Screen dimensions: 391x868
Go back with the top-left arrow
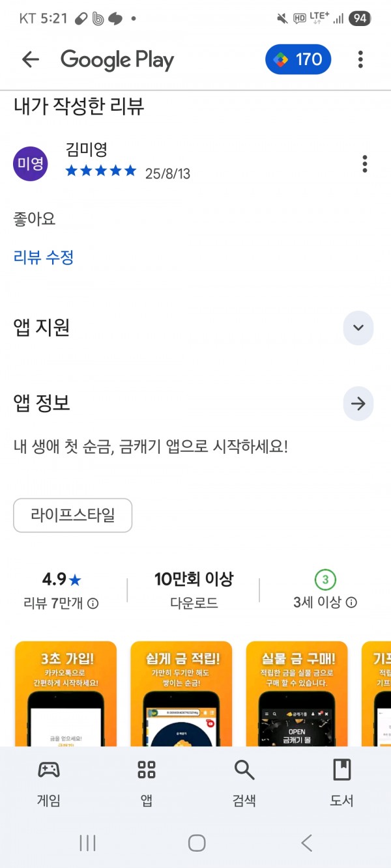coord(31,60)
